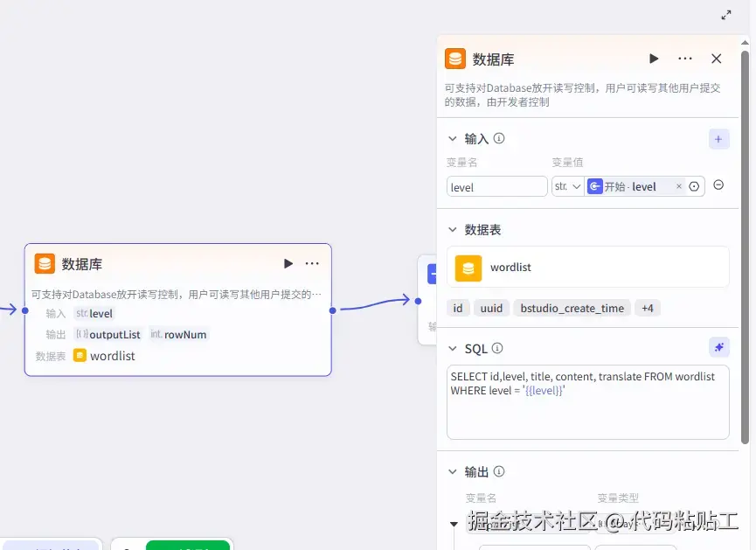Expand the output variable tree triangle

click(x=454, y=524)
